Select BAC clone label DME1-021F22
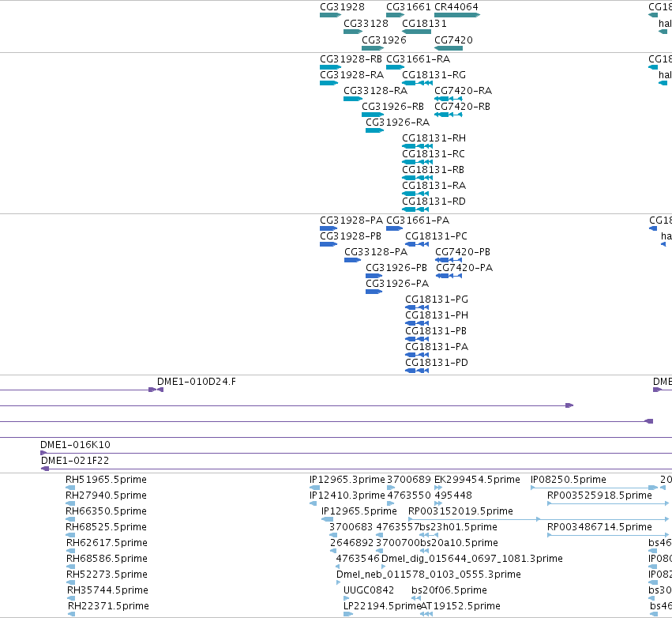672x618 pixels. click(75, 461)
